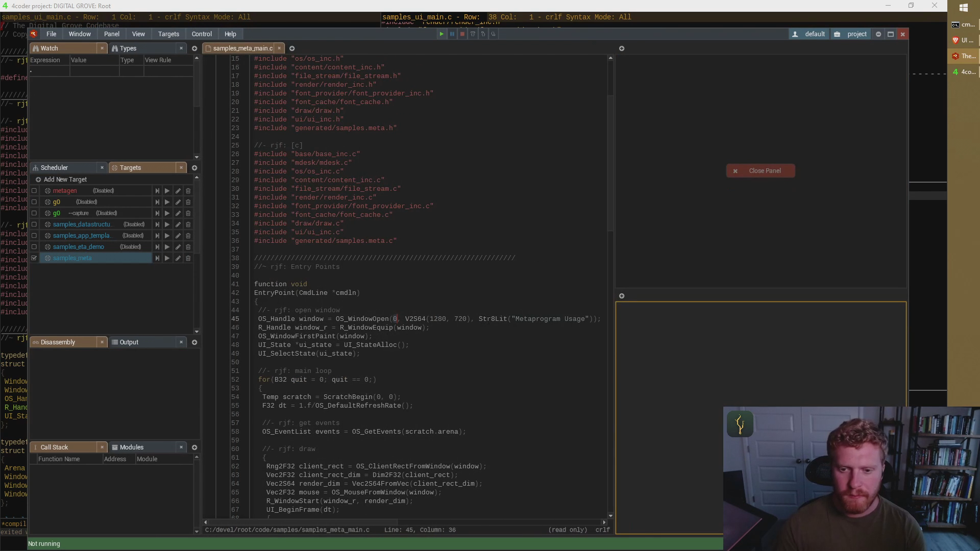
Task: Edit the metagen target
Action: pyautogui.click(x=178, y=191)
